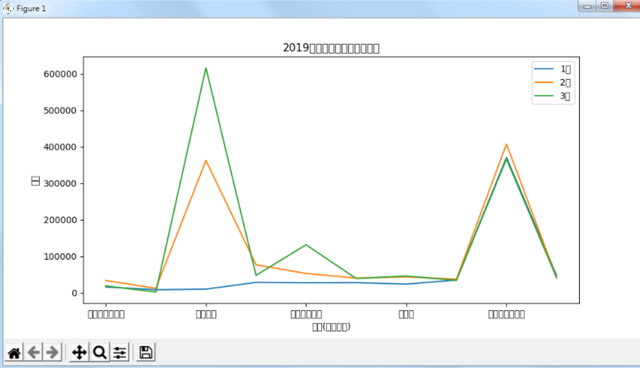The image size is (640, 368).
Task: Open the Configure subplots dialog
Action: pyautogui.click(x=120, y=352)
